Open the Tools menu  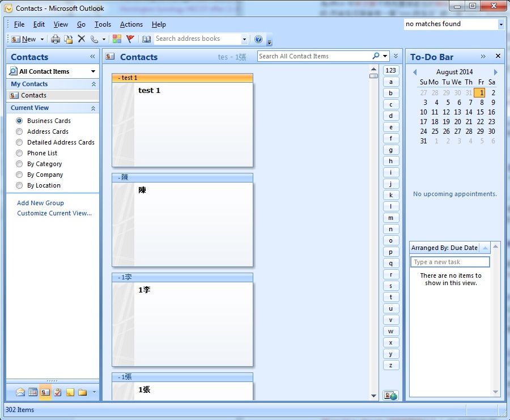pyautogui.click(x=103, y=24)
